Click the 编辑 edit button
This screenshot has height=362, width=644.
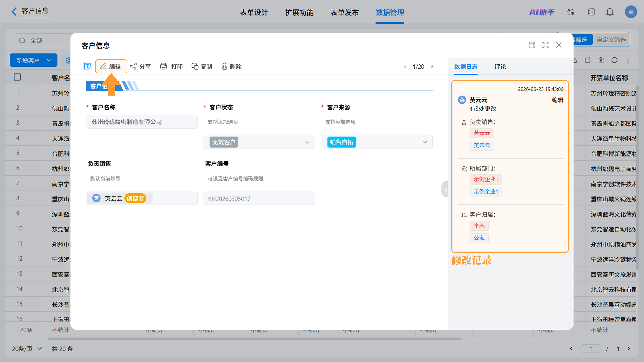coord(111,66)
